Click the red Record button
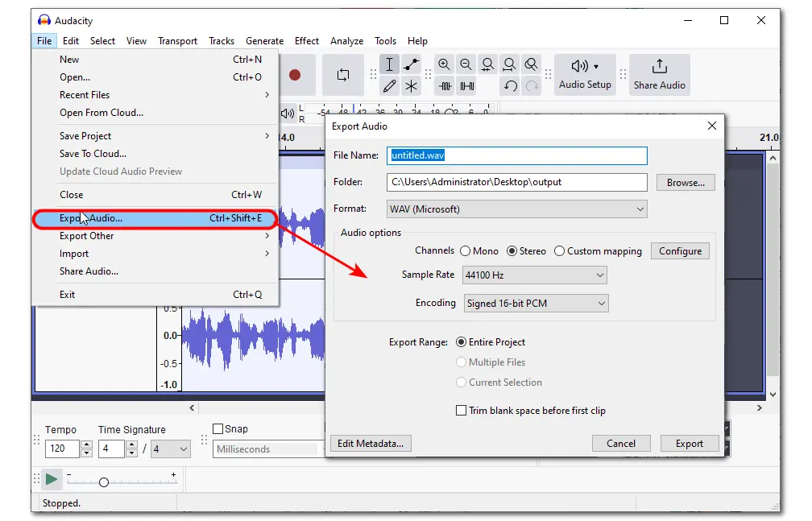The height and width of the screenshot is (521, 812). click(x=295, y=75)
